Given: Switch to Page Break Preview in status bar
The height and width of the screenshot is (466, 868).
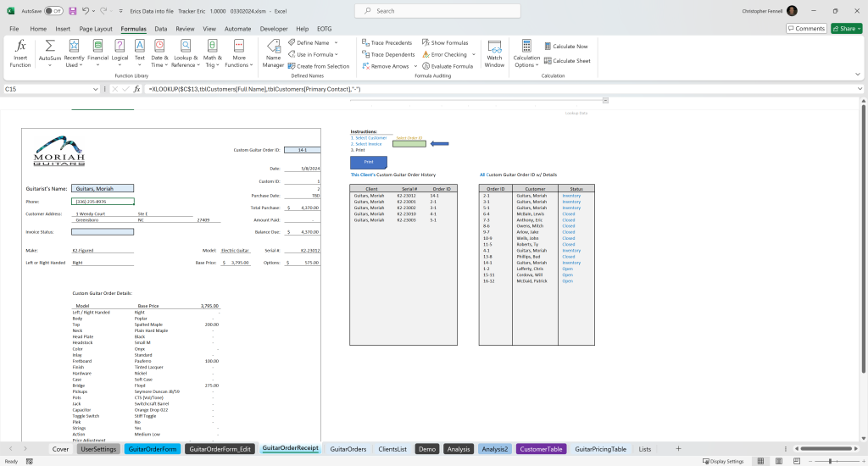Looking at the screenshot, I should point(797,461).
